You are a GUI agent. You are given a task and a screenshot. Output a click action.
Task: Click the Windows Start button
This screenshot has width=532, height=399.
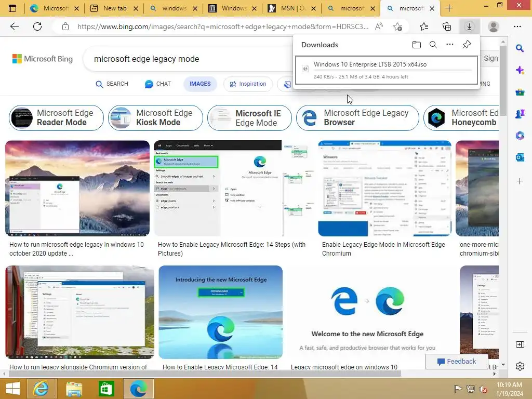(x=13, y=389)
